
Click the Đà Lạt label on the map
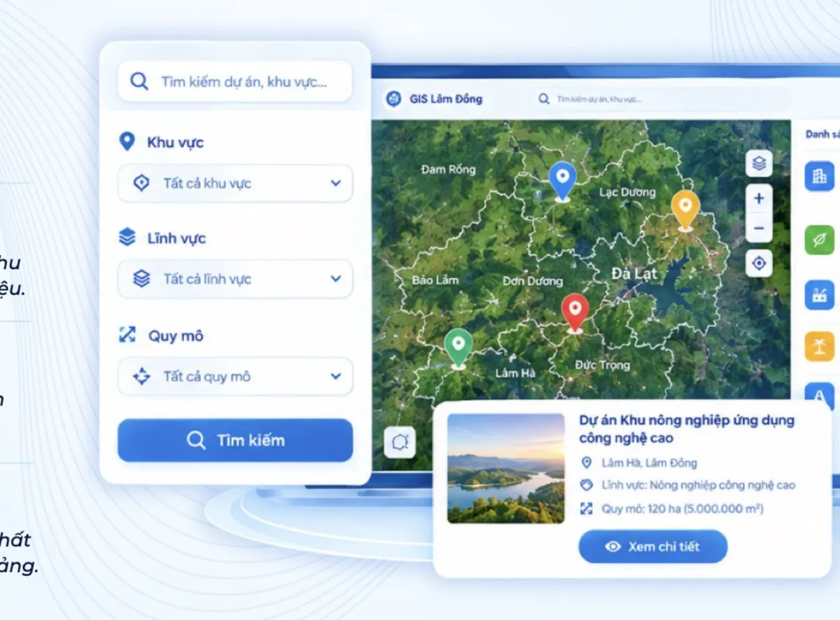635,273
